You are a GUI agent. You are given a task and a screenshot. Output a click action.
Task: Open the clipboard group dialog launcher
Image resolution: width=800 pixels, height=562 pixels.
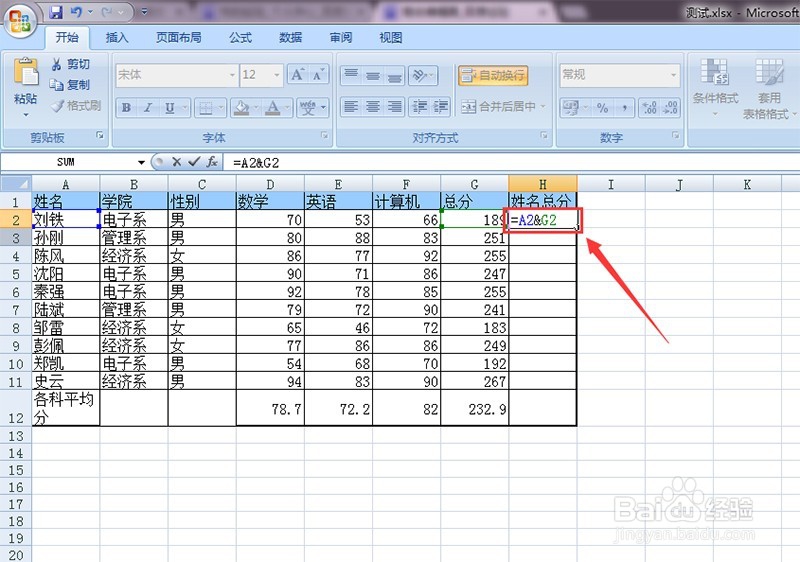pos(100,135)
